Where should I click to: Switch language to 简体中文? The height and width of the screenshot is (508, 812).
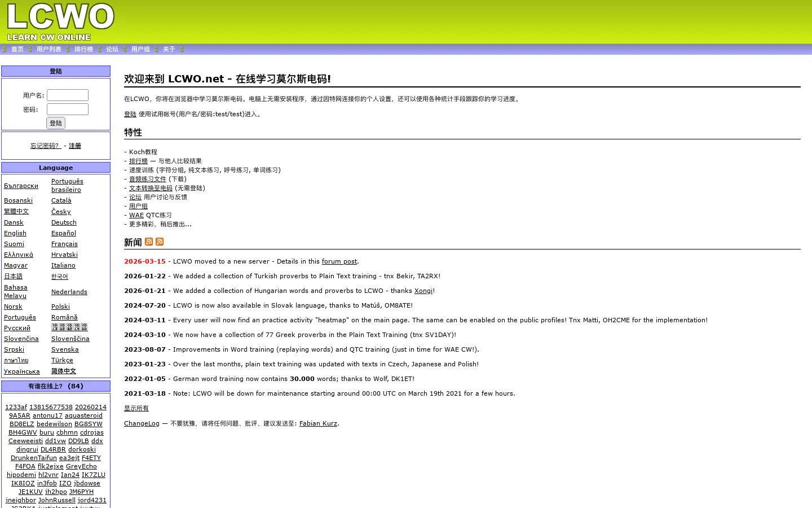[64, 371]
